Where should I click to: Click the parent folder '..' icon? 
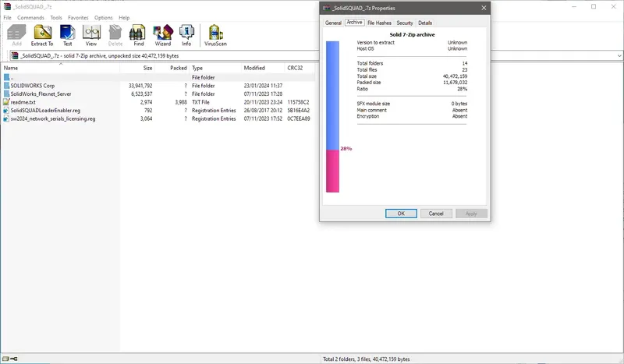click(x=6, y=77)
